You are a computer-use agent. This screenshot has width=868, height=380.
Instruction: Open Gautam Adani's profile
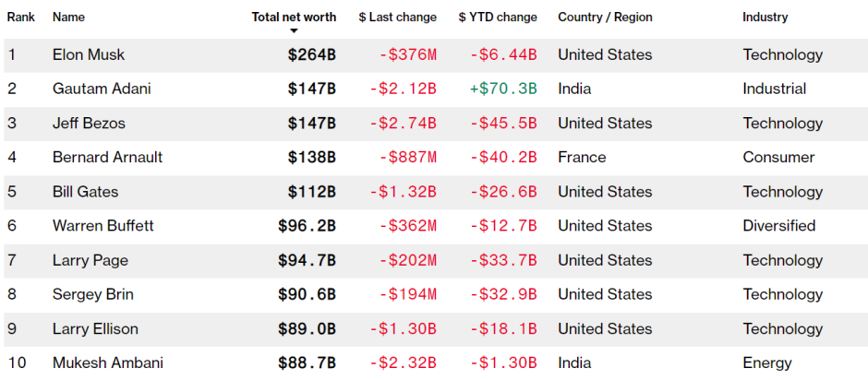[x=102, y=89]
